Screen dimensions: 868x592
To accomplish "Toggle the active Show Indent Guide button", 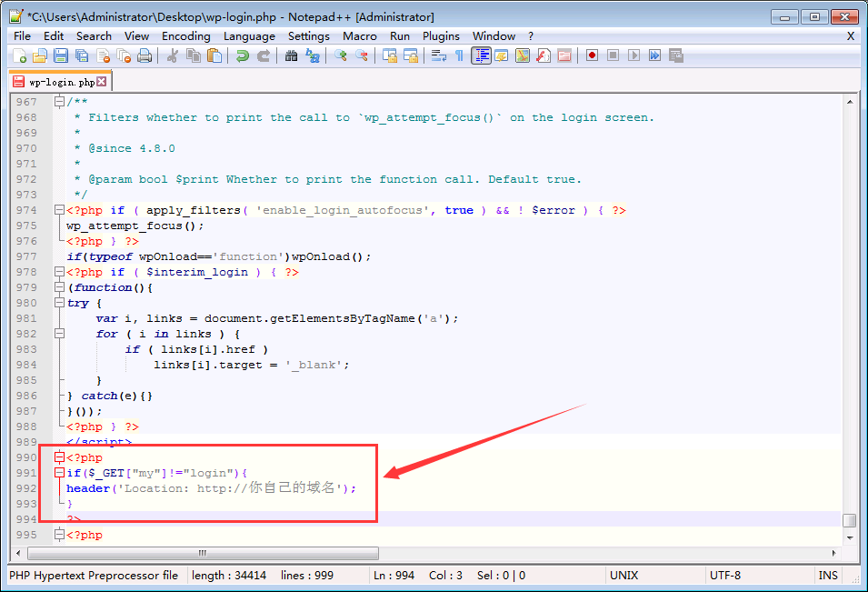I will tap(481, 56).
